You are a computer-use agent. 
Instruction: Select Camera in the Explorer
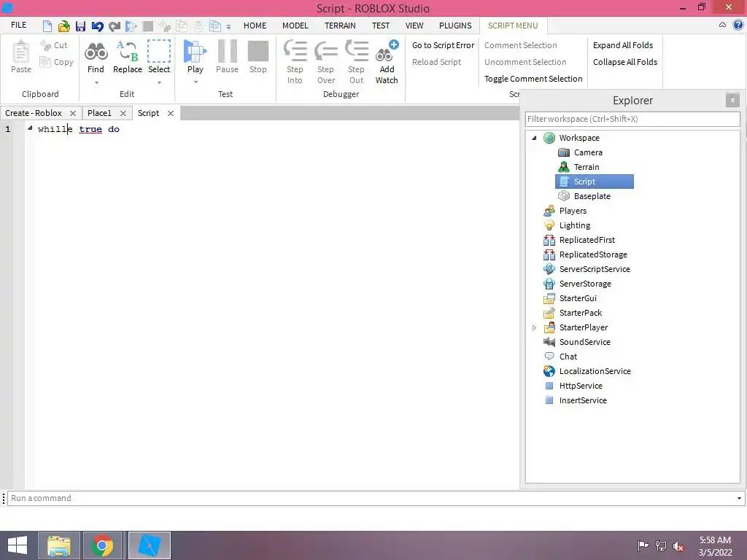tap(580, 152)
